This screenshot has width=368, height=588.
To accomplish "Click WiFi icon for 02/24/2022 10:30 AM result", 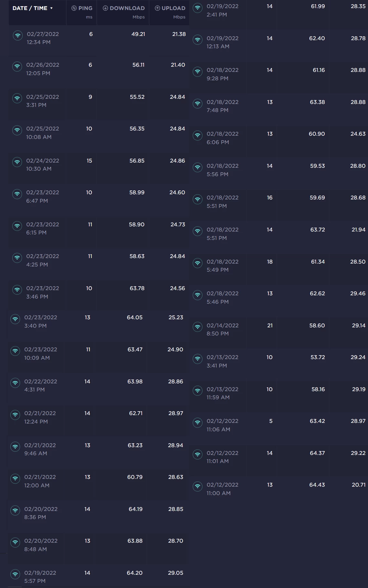I will pos(17,162).
